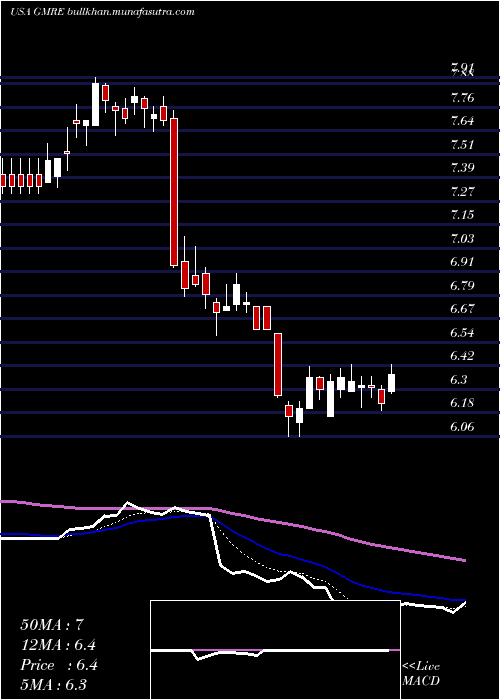Click the 6.79 price axis label
The height and width of the screenshot is (700, 500).
point(462,285)
